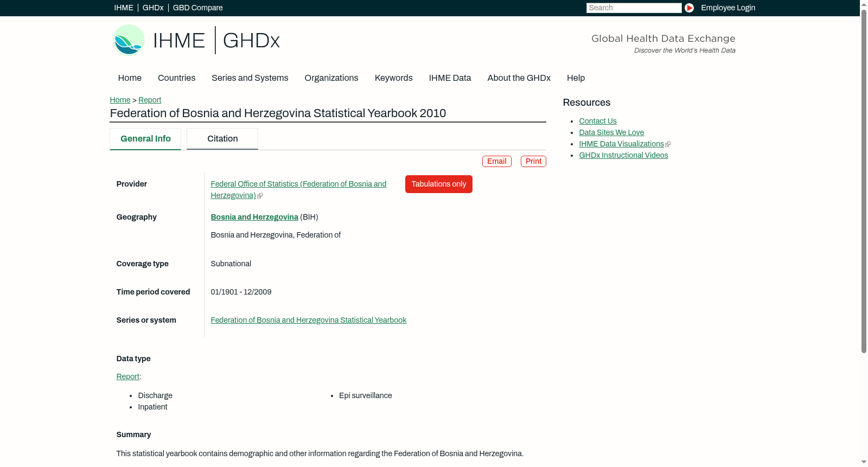The image size is (868, 467).
Task: Open Contact Us resource link
Action: point(598,121)
